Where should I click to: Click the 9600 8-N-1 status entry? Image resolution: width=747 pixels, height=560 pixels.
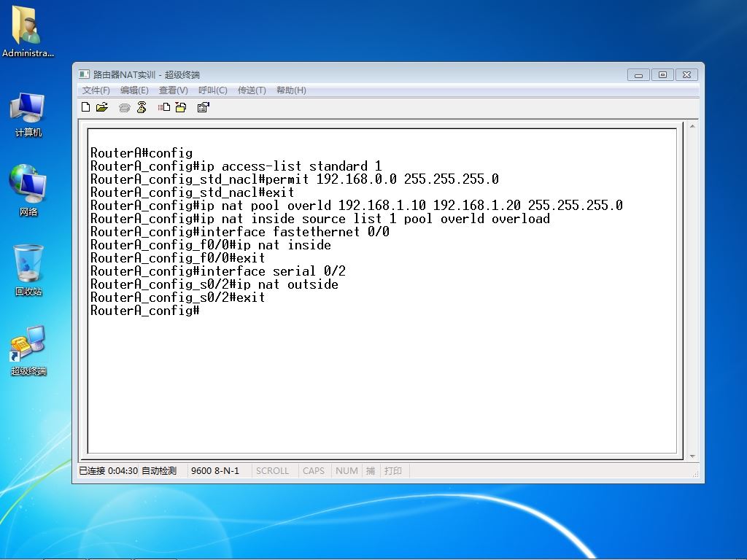coord(215,471)
